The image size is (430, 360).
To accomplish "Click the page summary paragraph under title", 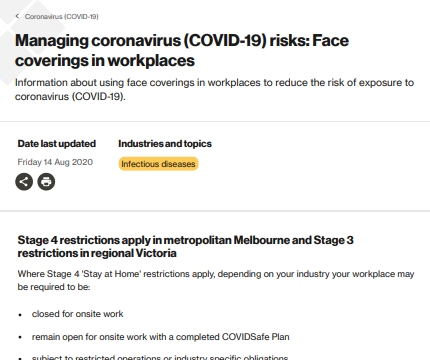I will point(214,89).
